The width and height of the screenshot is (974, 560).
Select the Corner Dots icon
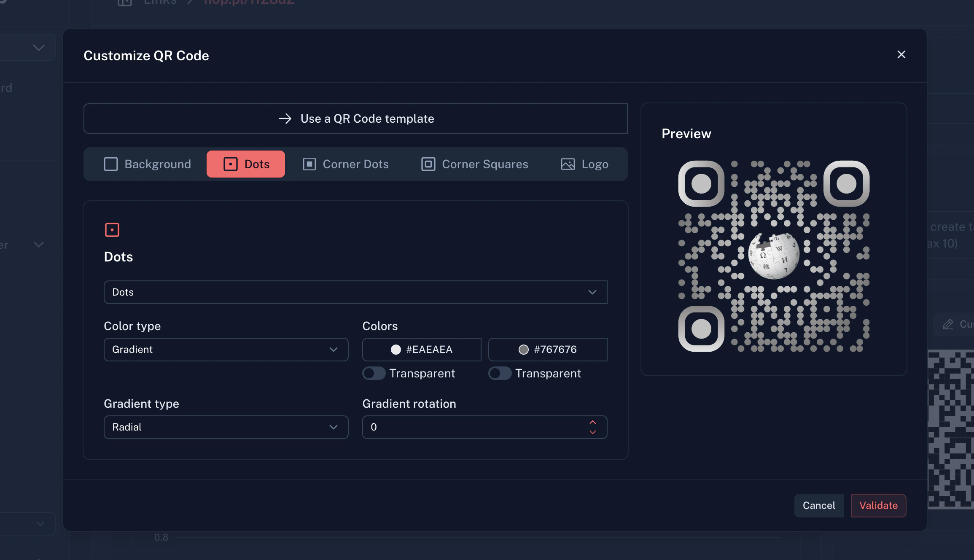tap(309, 164)
